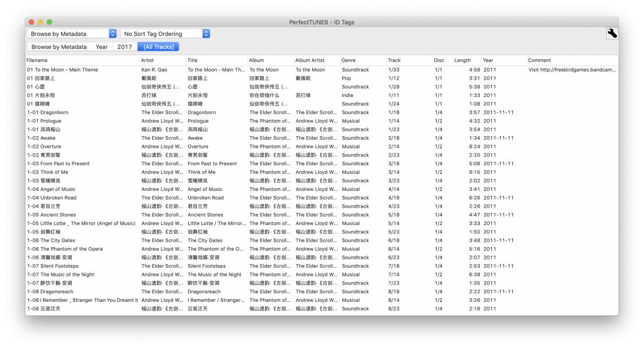Select the 2017 breadcrumb segment
The image size is (644, 349).
(x=124, y=47)
